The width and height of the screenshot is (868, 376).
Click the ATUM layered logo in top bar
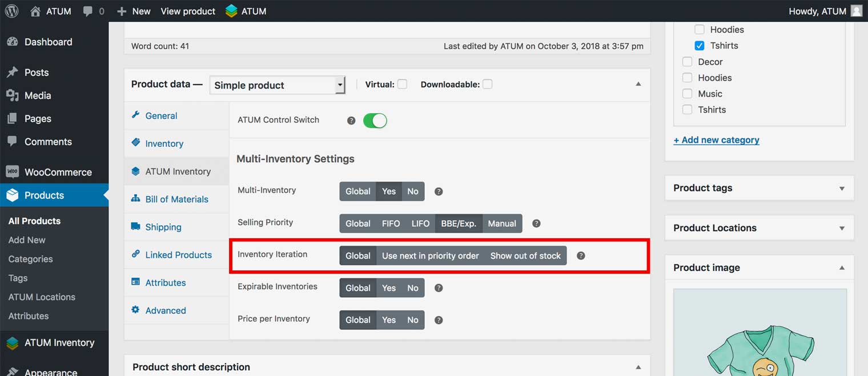point(231,11)
